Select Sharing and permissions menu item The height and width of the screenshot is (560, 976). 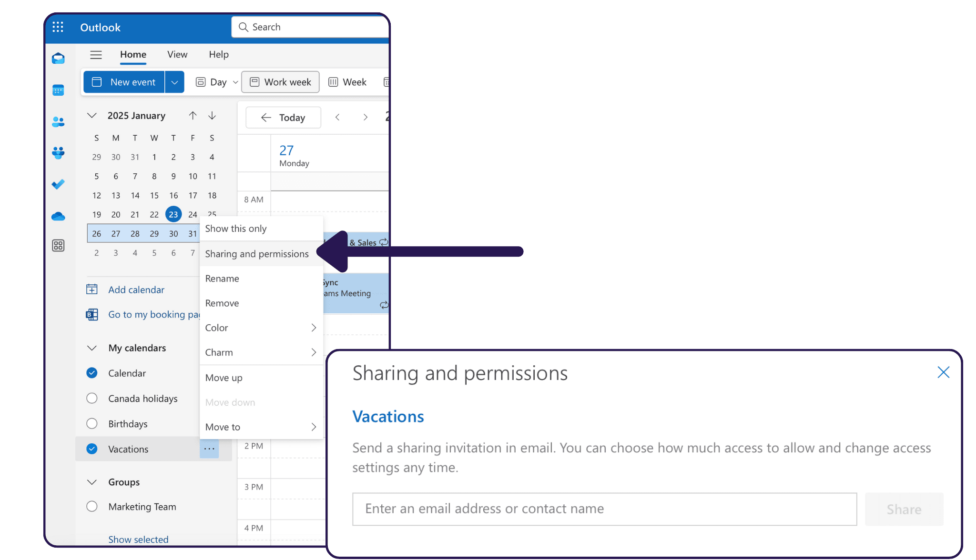261,254
